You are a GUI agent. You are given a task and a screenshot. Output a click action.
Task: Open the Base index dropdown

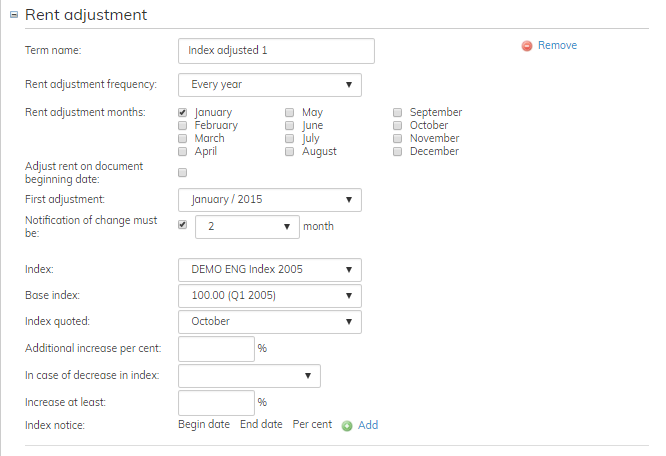(x=269, y=296)
